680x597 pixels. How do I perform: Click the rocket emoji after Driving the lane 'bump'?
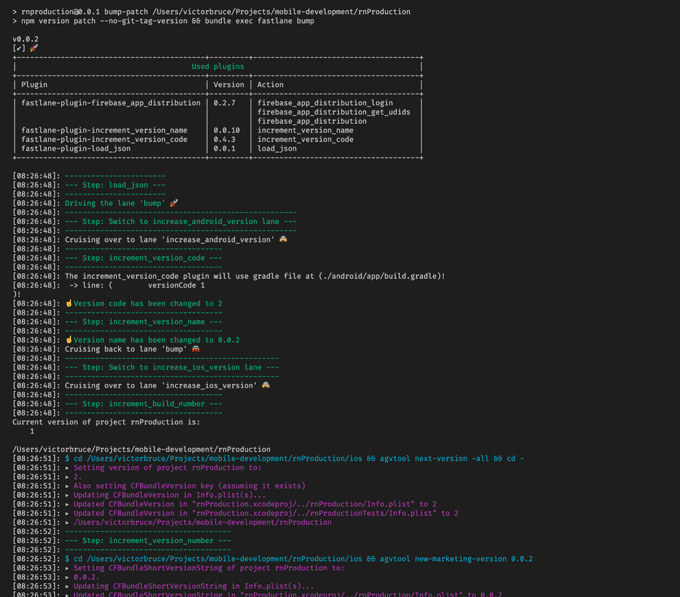click(x=173, y=203)
